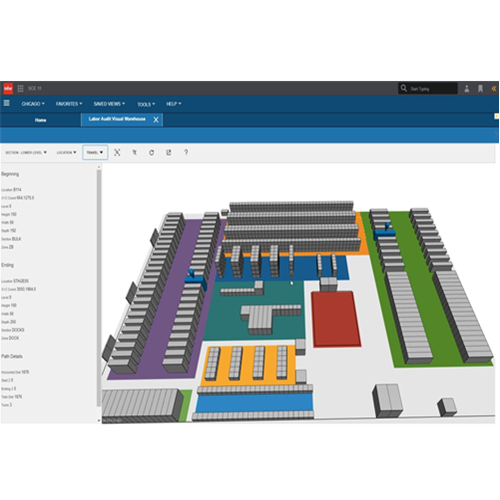
Task: Click the export/open-external toolbar icon
Action: 169,152
